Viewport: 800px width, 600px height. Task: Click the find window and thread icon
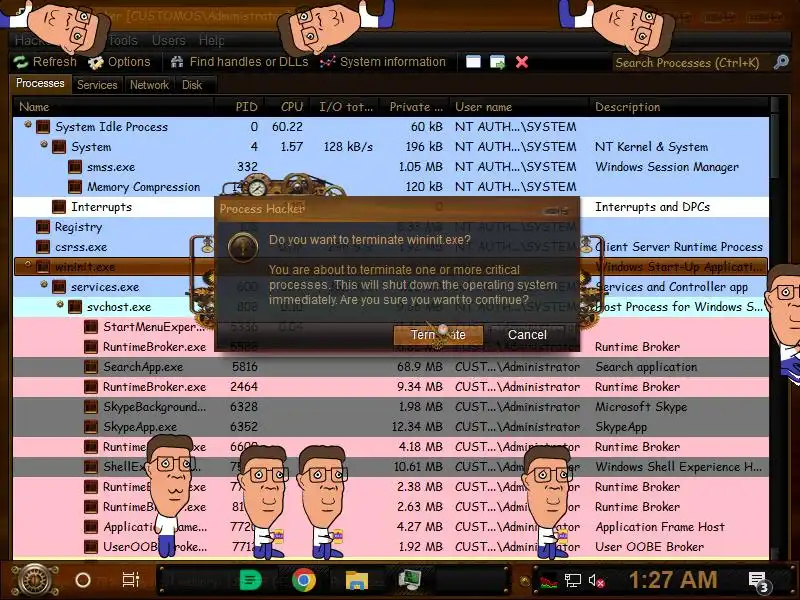[497, 62]
